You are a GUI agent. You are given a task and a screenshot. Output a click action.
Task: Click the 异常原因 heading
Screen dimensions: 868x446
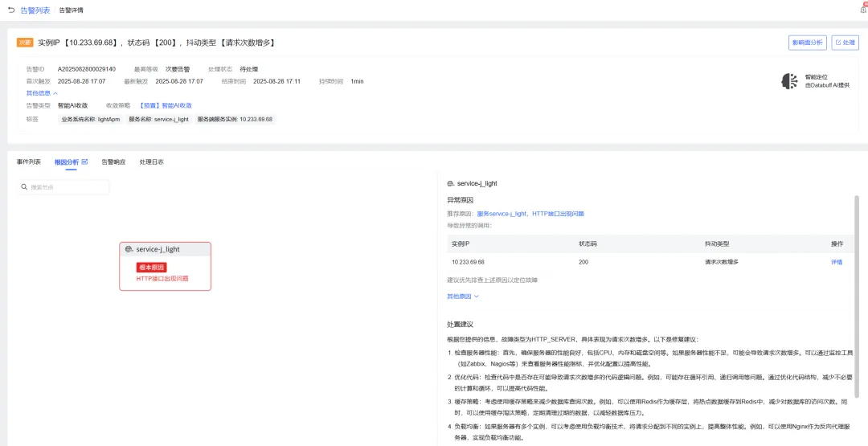tap(460, 200)
